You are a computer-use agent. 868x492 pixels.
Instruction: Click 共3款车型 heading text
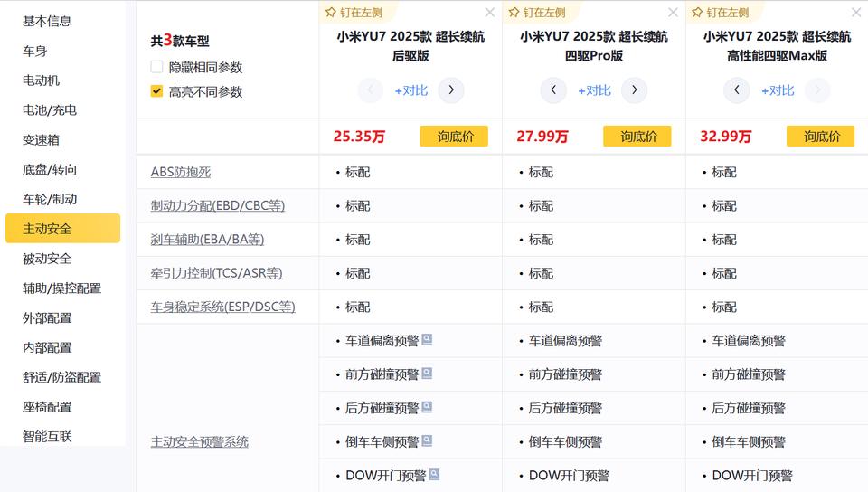tap(180, 41)
